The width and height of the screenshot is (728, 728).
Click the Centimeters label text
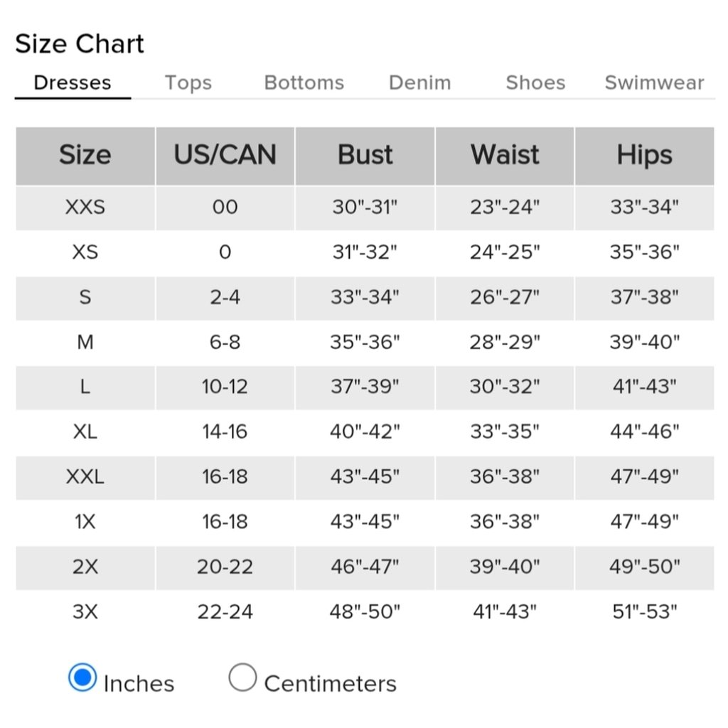click(330, 684)
